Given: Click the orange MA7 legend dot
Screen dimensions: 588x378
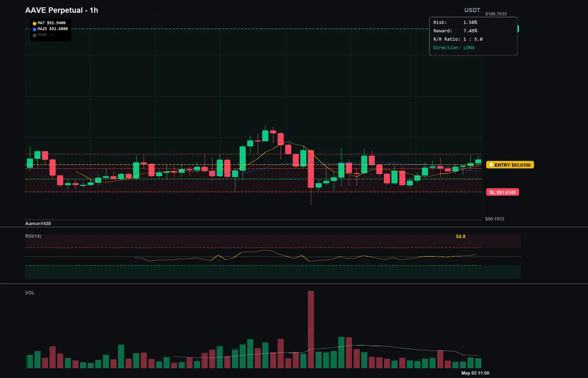Looking at the screenshot, I should [34, 24].
